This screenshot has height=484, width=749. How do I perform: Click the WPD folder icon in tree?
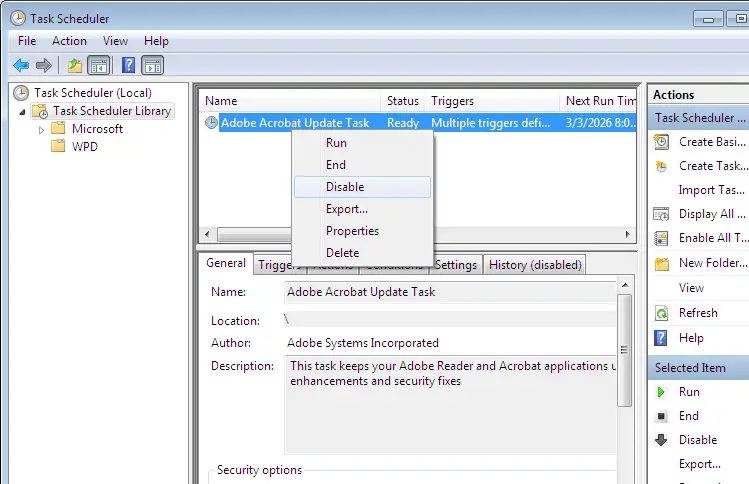[58, 146]
